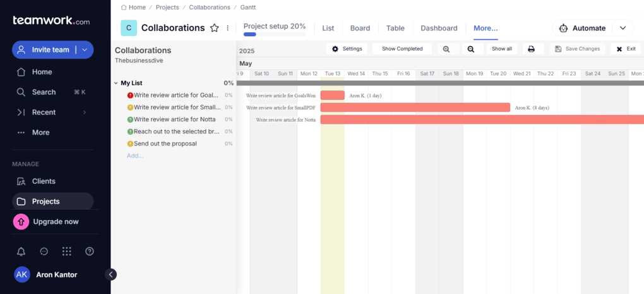Image resolution: width=644 pixels, height=294 pixels.
Task: Click red priority icon for GoalsWon task
Action: 130,95
